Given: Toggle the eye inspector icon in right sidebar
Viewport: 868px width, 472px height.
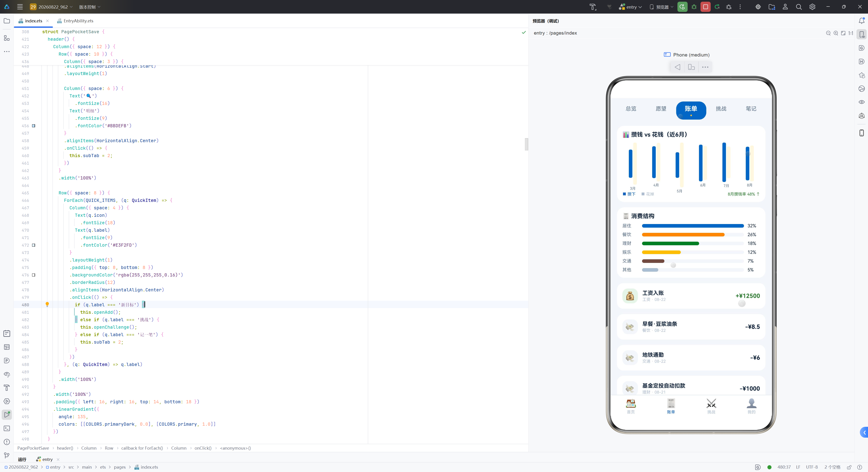Looking at the screenshot, I should click(862, 102).
